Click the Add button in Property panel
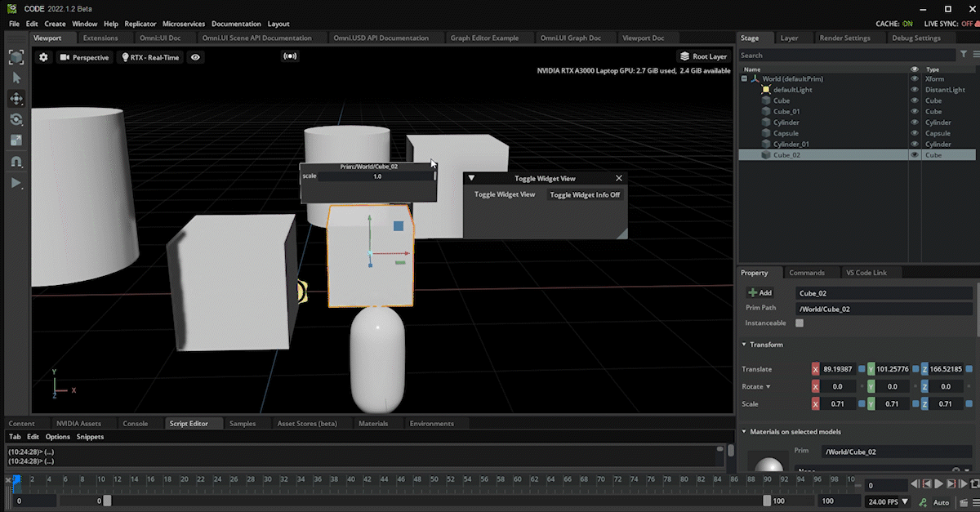Image resolution: width=980 pixels, height=512 pixels. [x=759, y=292]
